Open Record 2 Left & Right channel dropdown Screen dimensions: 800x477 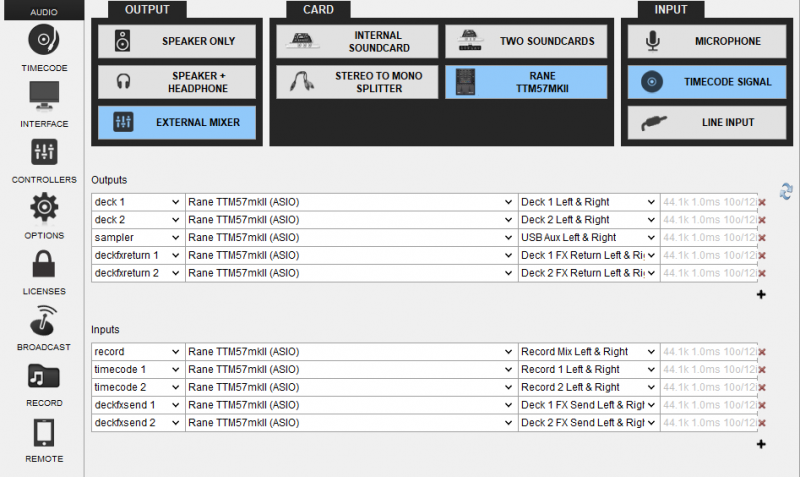589,387
